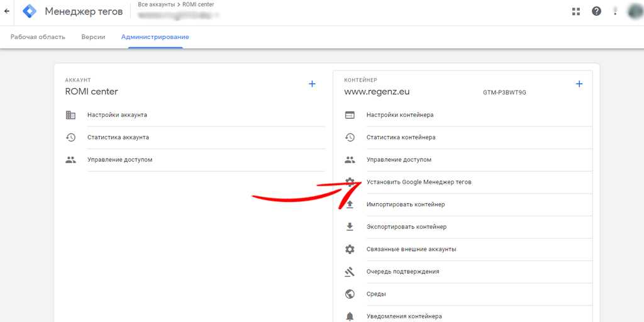
Task: Switch to the Рабочая область tab
Action: coord(38,37)
